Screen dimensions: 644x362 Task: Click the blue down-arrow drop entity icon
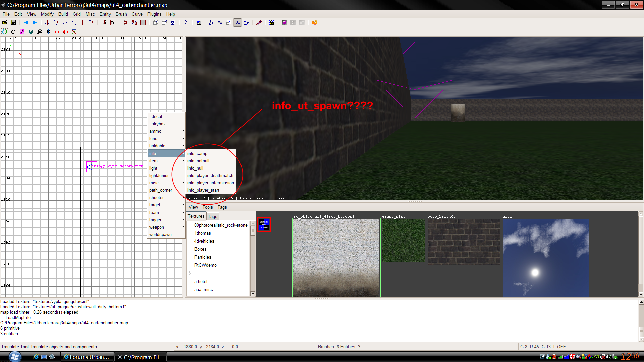pos(48,32)
